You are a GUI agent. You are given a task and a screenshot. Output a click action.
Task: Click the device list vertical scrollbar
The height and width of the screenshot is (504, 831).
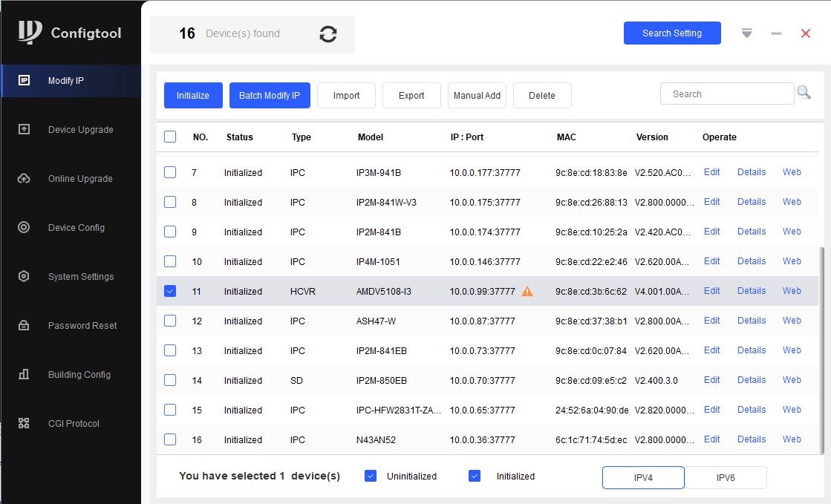822,350
